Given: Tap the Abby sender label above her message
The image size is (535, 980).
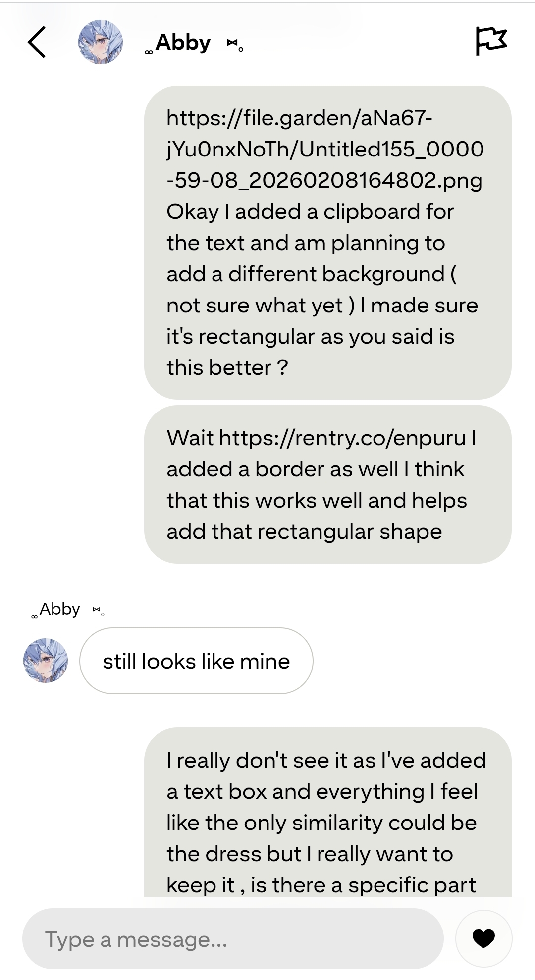Looking at the screenshot, I should (x=60, y=609).
